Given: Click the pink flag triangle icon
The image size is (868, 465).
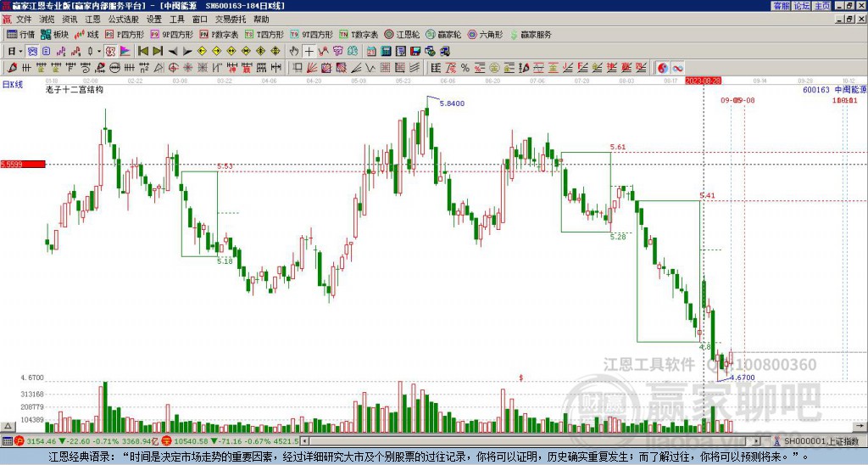Looking at the screenshot, I should [x=125, y=52].
